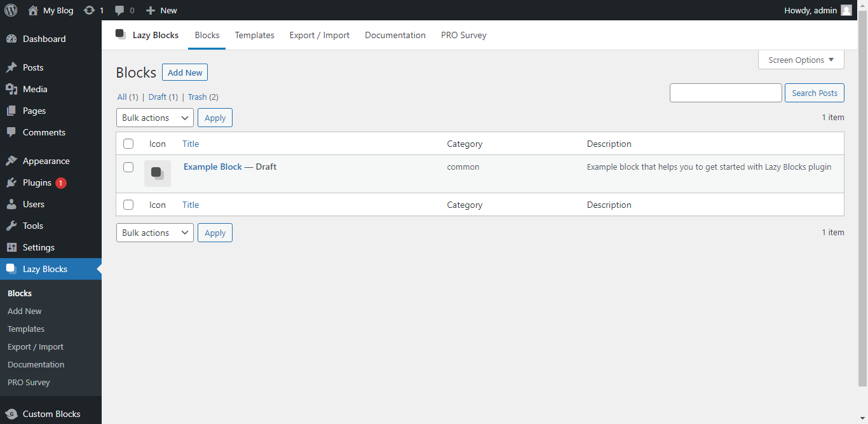Open the Example Block icon thumbnail
Image resolution: width=868 pixels, height=424 pixels.
[157, 172]
